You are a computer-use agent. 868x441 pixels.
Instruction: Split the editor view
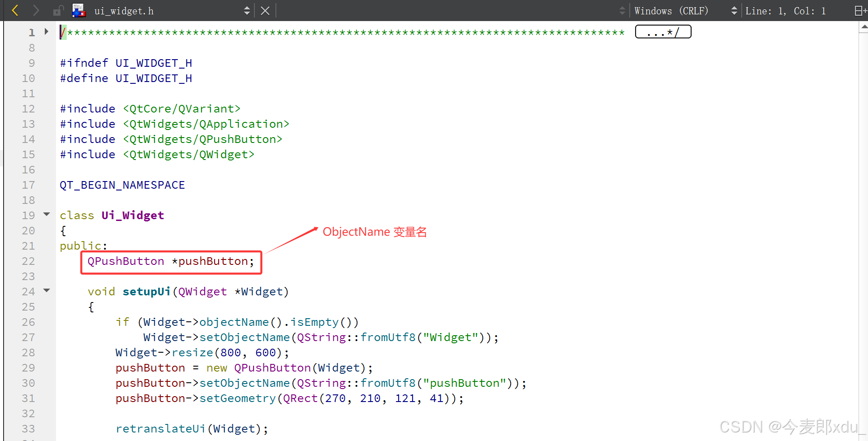[860, 11]
